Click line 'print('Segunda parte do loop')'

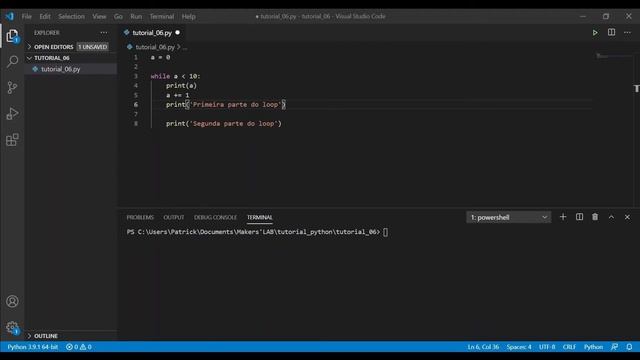pos(224,124)
